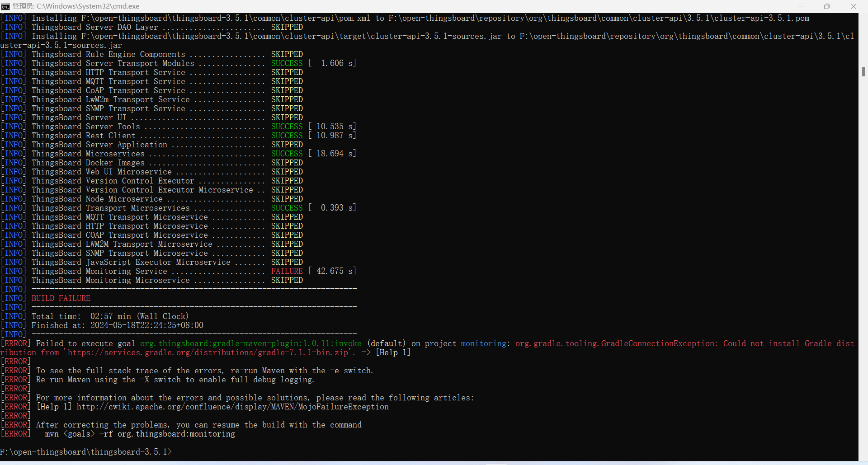
Task: Click the minimize window icon
Action: pos(801,6)
